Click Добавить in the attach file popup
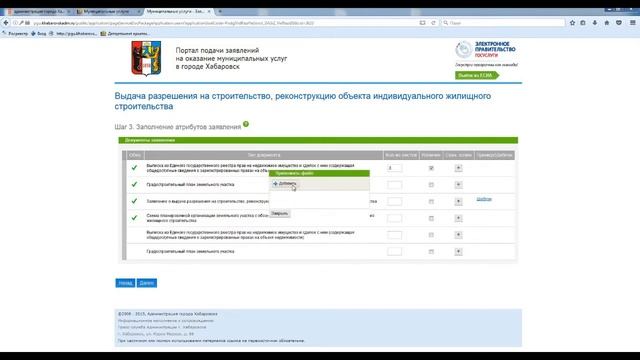Screen dimensions: 640x360 click(284, 184)
